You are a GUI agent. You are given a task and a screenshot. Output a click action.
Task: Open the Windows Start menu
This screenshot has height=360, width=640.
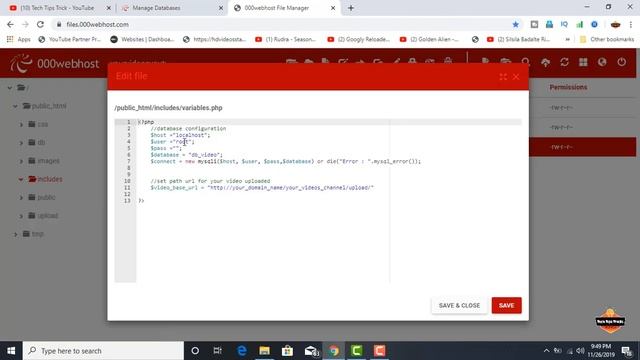tap(11, 351)
